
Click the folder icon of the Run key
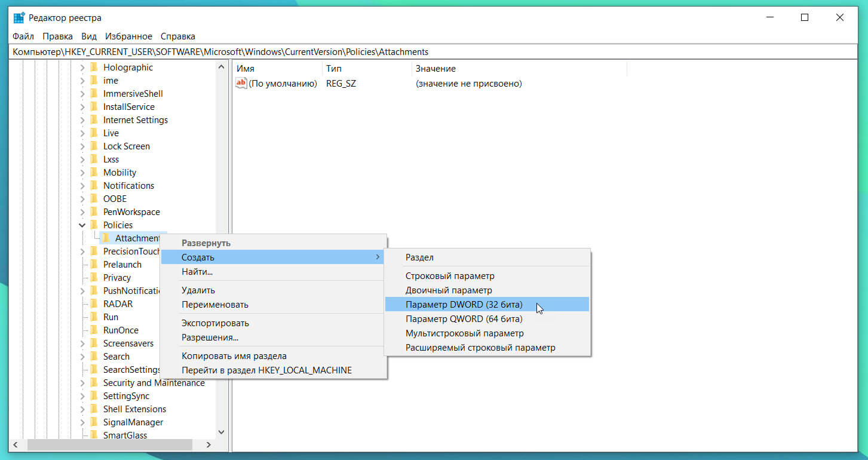pos(94,317)
